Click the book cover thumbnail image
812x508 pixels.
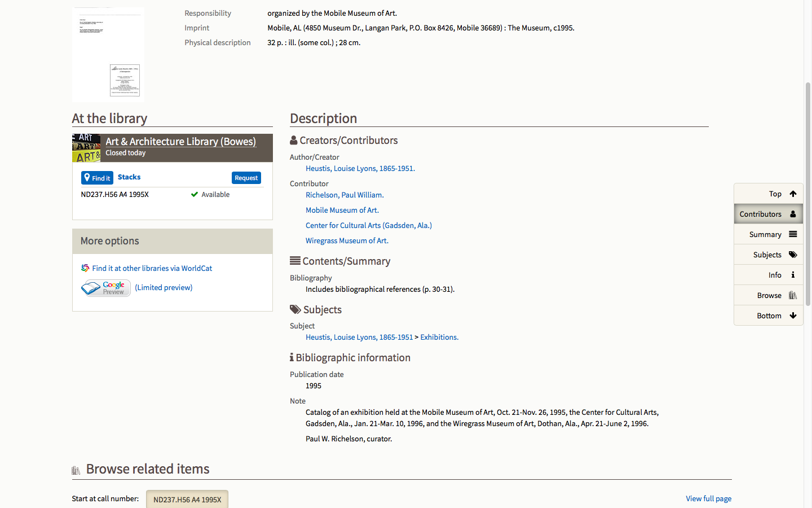pos(108,55)
